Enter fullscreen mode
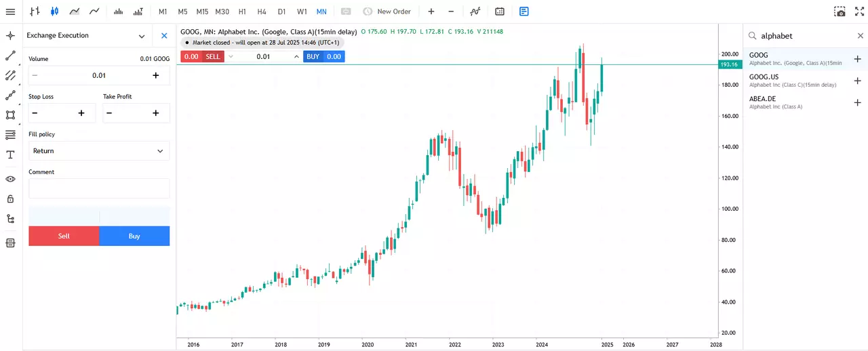Viewport: 868px width, 351px height. coord(860,12)
